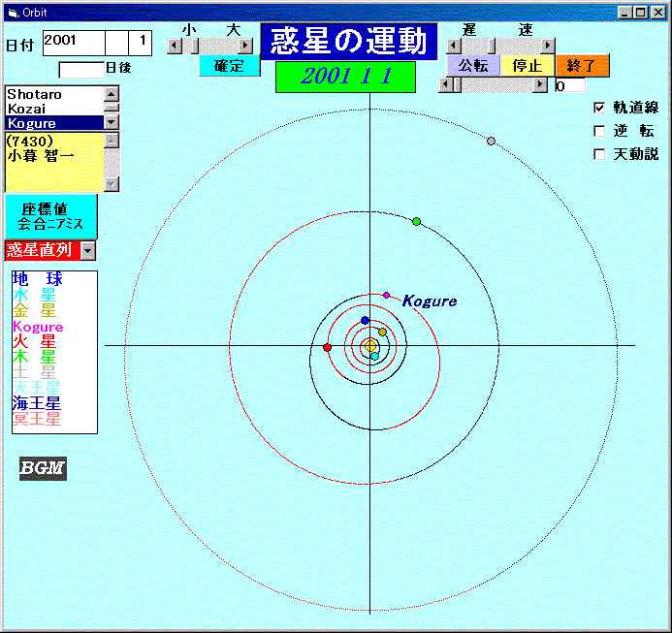The width and height of the screenshot is (672, 633).
Task: Open the 惑星直列 dropdown
Action: (88, 251)
